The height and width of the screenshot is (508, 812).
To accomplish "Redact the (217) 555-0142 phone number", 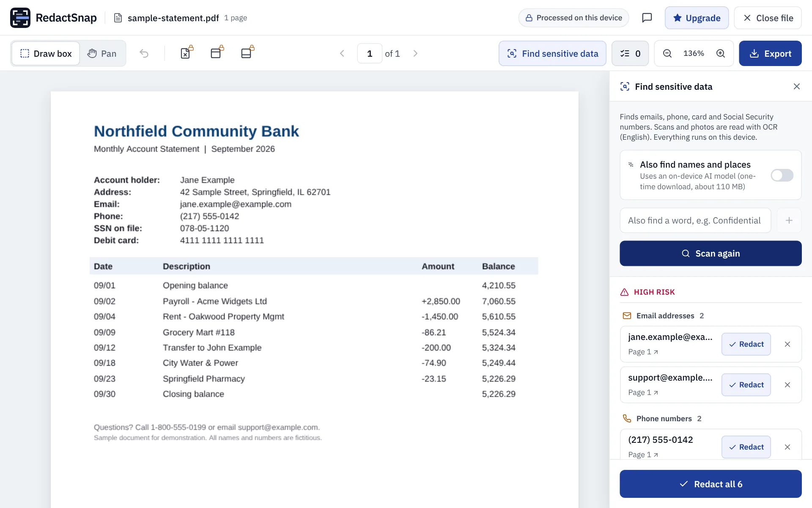I will pyautogui.click(x=746, y=447).
